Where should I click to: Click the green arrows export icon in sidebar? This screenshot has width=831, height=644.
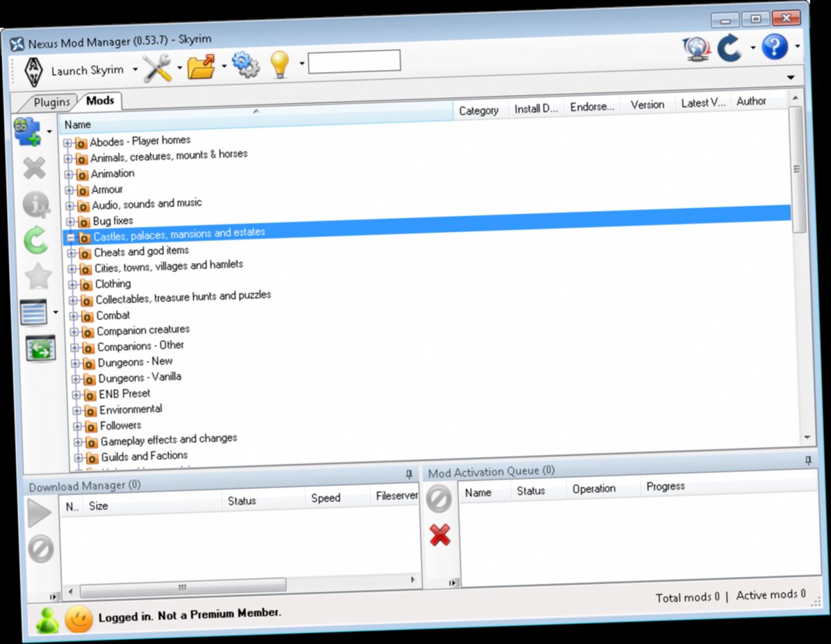[40, 349]
